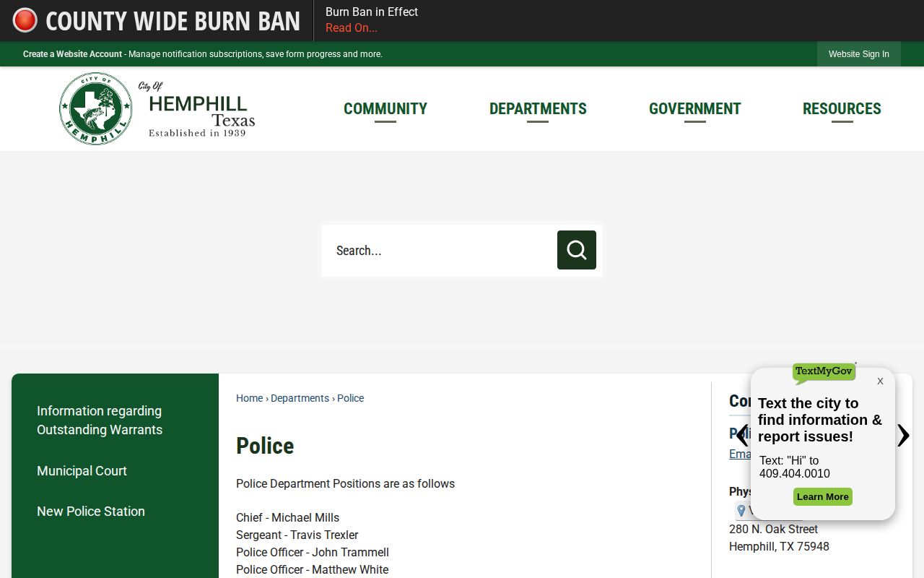
Task: Click the map pin location icon
Action: click(741, 511)
